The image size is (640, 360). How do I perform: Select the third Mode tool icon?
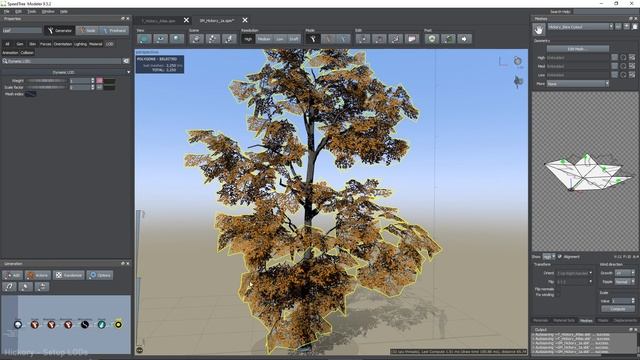(344, 39)
